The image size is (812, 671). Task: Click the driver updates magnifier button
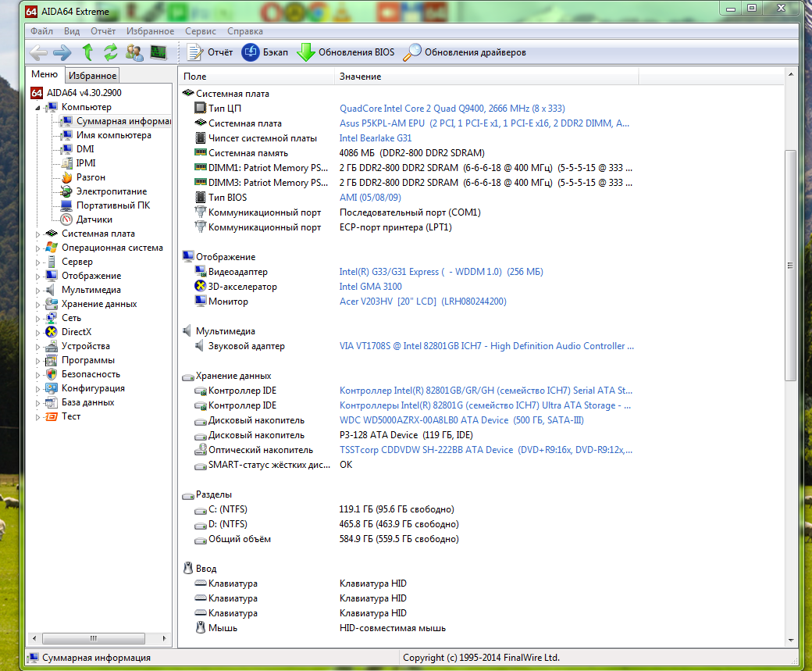[x=464, y=52]
